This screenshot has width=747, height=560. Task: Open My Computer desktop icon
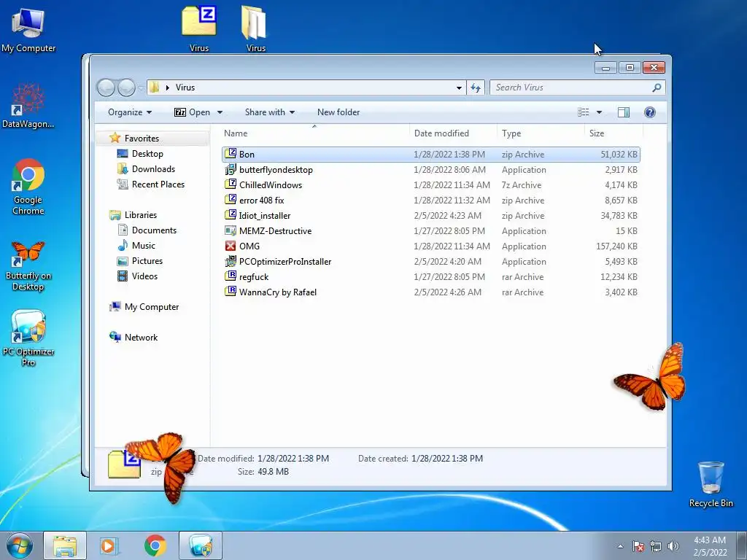pyautogui.click(x=28, y=29)
